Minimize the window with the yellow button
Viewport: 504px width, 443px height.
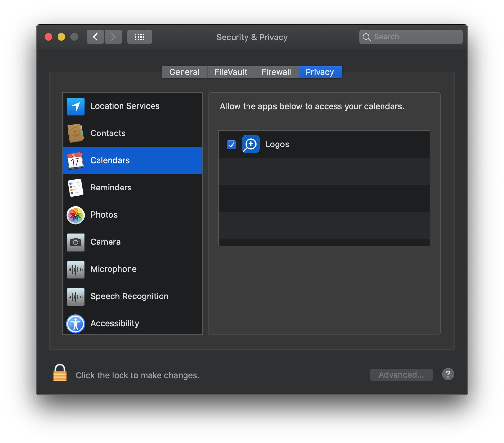[x=61, y=37]
